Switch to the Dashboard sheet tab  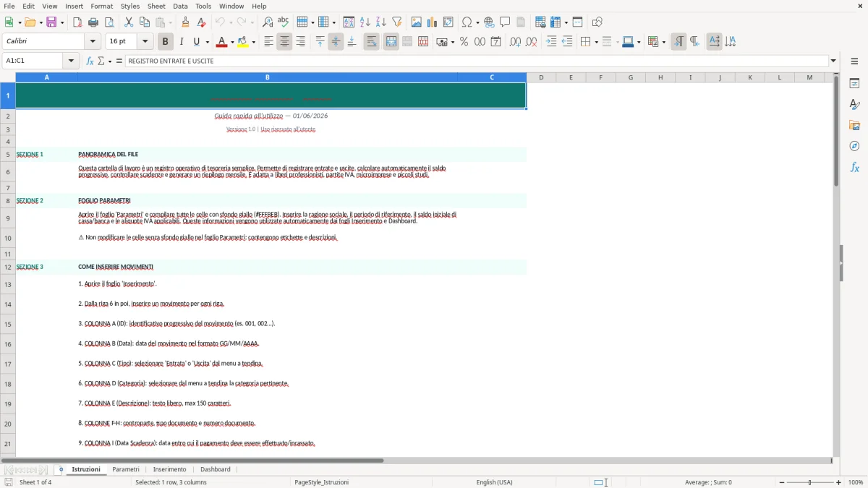pos(216,469)
